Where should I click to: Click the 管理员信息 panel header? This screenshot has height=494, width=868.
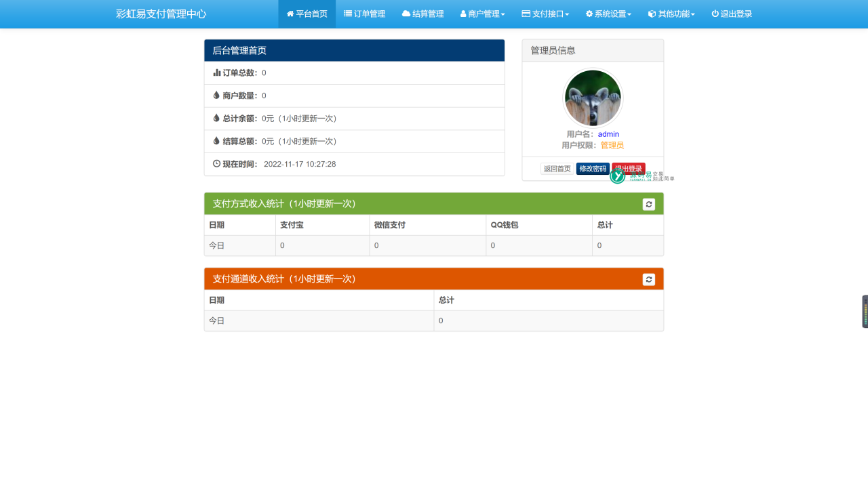[593, 51]
